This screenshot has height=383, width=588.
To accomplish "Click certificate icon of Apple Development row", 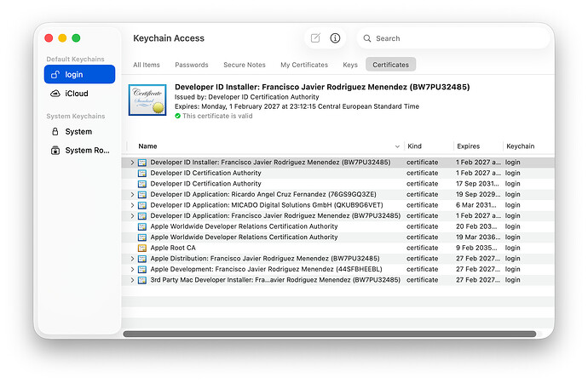I will [142, 270].
